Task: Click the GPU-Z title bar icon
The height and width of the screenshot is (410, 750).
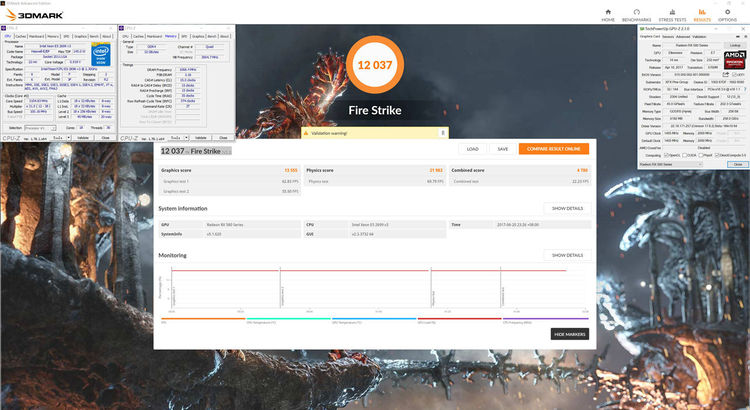Action: (x=641, y=29)
